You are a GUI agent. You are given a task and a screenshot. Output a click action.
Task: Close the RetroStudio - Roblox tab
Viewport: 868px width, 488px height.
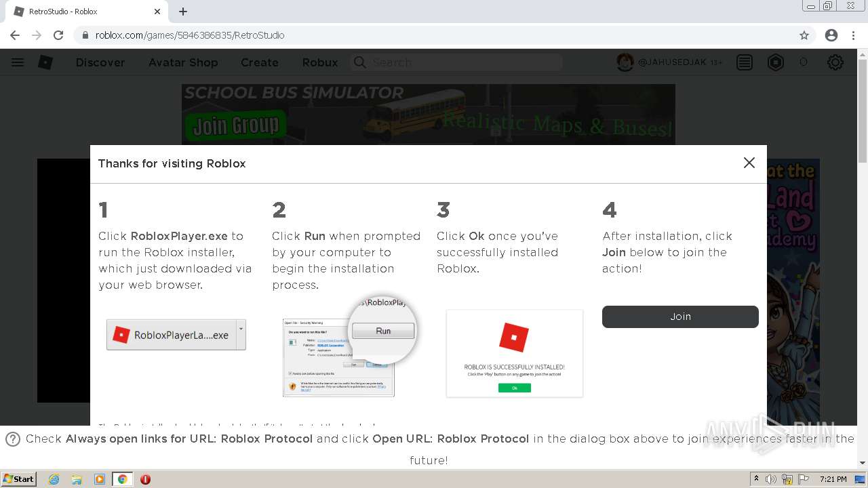coord(157,12)
